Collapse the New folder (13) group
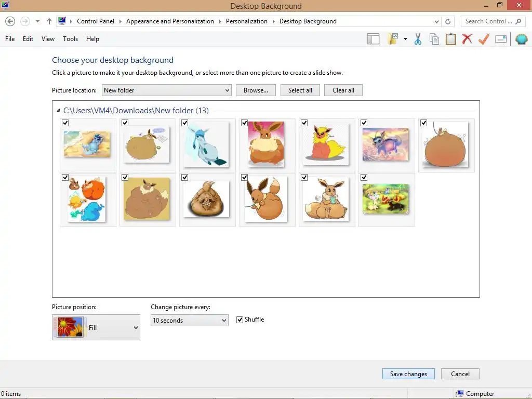532x399 pixels. [58, 110]
